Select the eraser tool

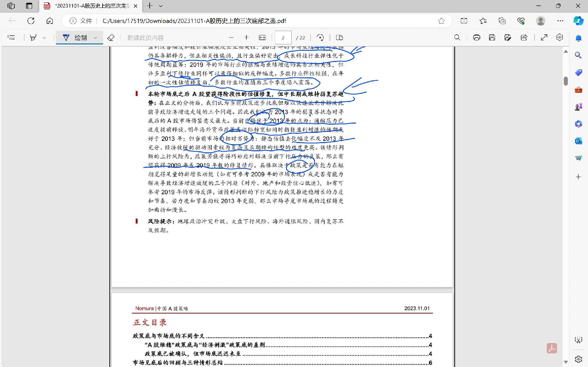tap(111, 38)
